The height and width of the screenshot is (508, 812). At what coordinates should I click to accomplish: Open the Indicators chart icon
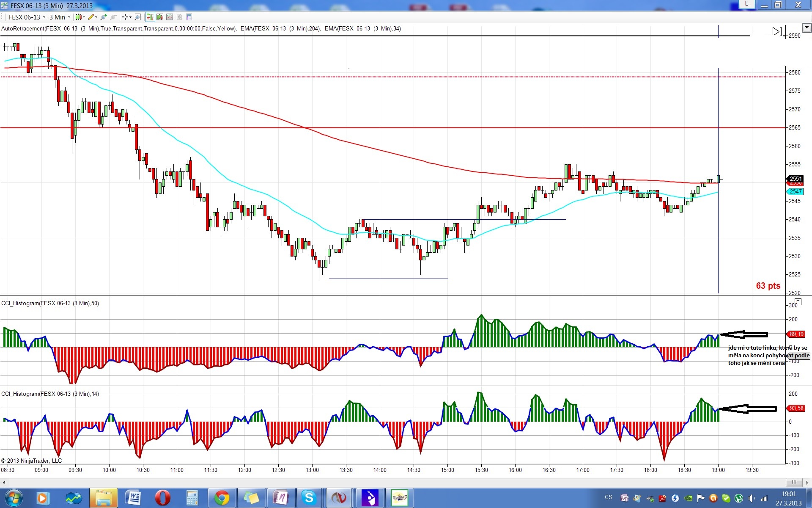170,17
